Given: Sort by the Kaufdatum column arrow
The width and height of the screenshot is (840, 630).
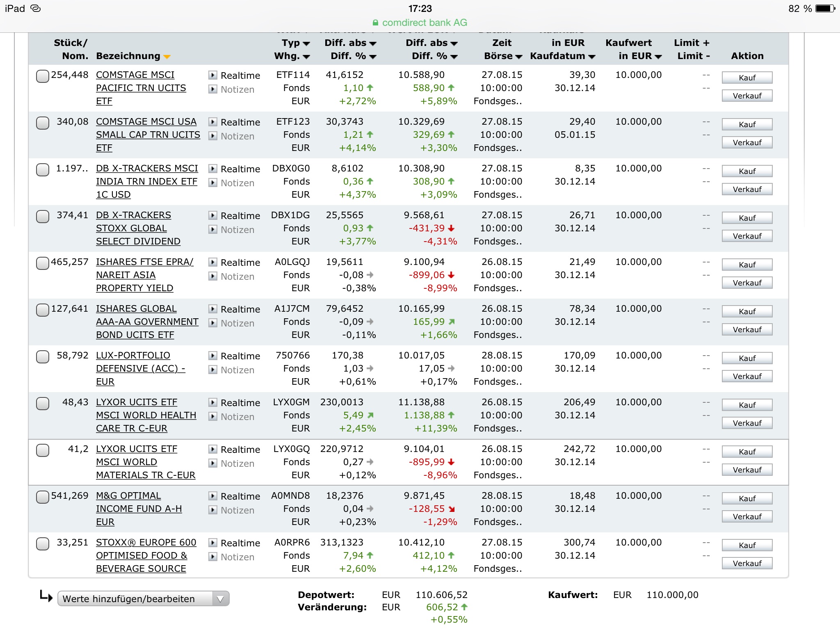Looking at the screenshot, I should (x=591, y=57).
